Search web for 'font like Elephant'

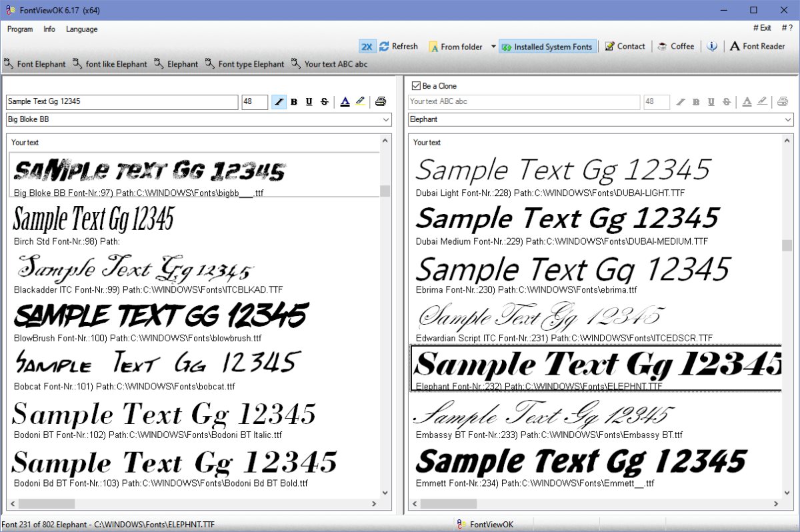109,64
